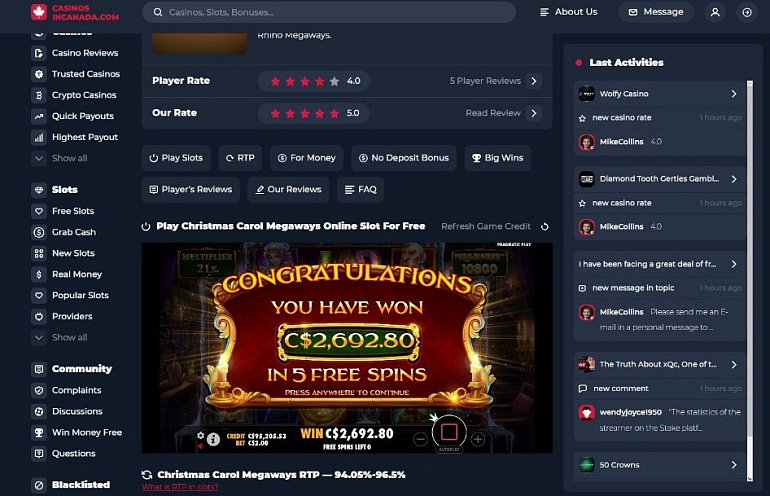Select the RTP tab button
This screenshot has height=496, width=770.
coord(240,158)
